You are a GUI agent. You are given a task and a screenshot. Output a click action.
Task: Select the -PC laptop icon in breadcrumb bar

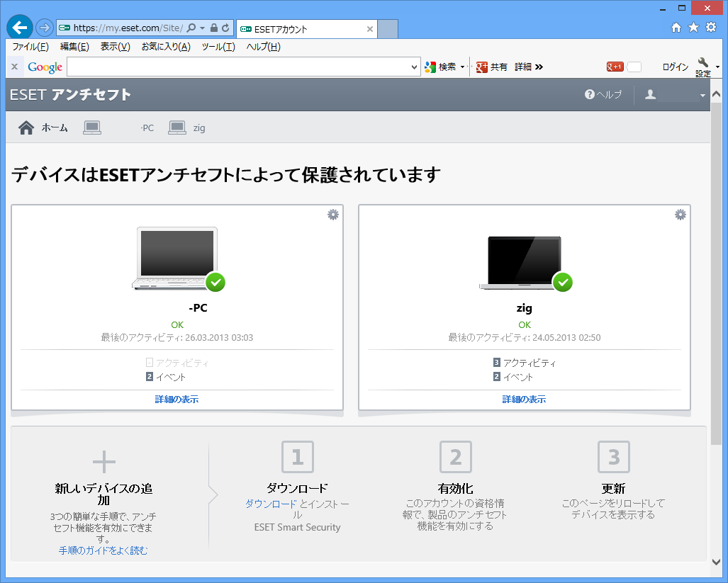[92, 128]
